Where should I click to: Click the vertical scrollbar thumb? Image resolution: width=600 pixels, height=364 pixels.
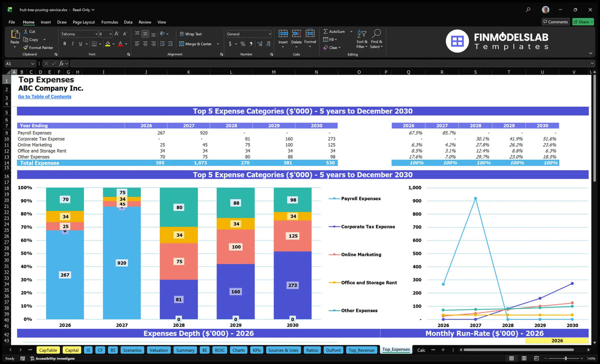(594, 127)
